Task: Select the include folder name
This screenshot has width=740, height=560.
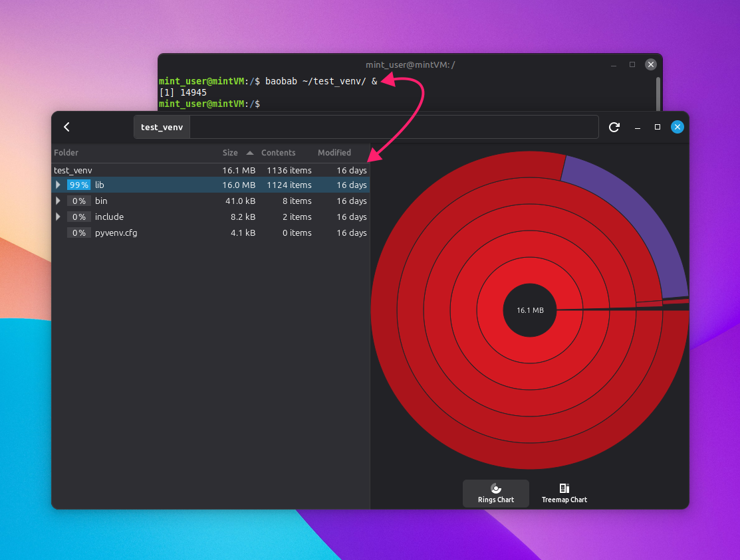Action: [x=109, y=217]
